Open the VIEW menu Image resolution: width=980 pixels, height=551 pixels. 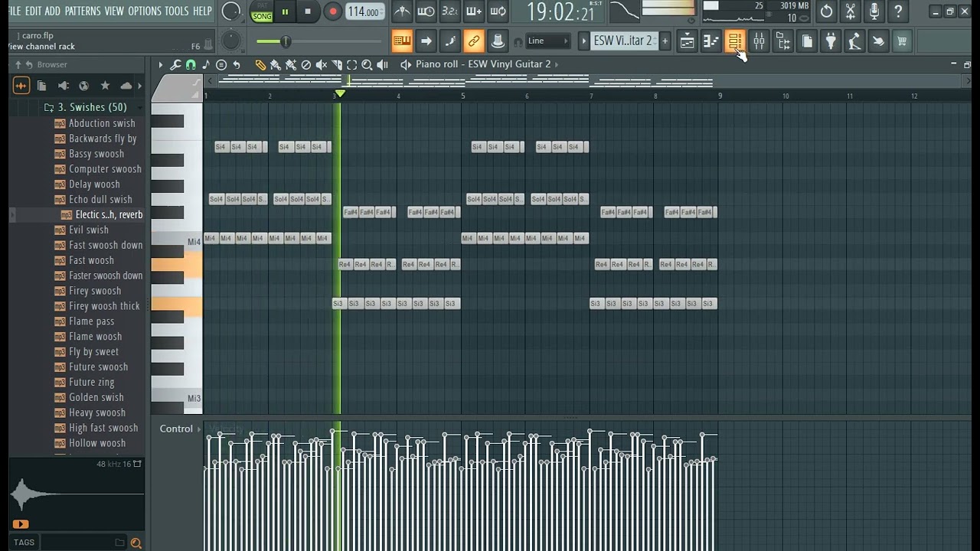(114, 11)
